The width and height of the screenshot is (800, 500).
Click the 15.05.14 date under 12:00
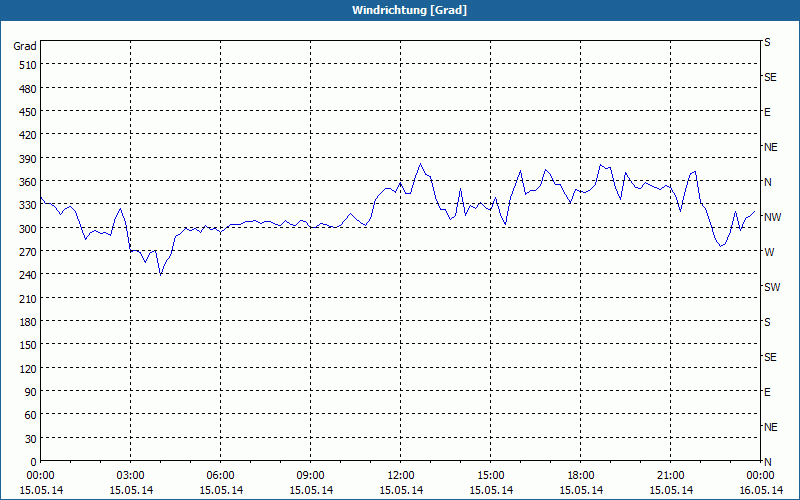click(401, 490)
